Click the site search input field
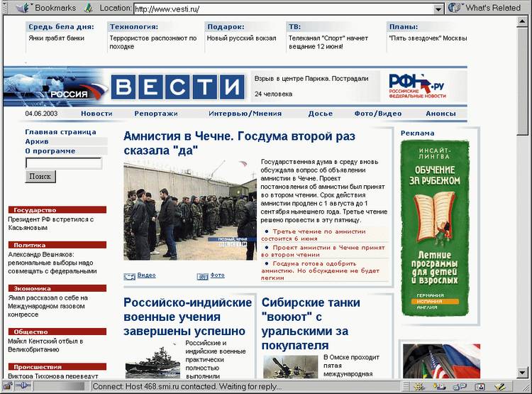Viewport: 532px width, 394px height. pyautogui.click(x=63, y=163)
